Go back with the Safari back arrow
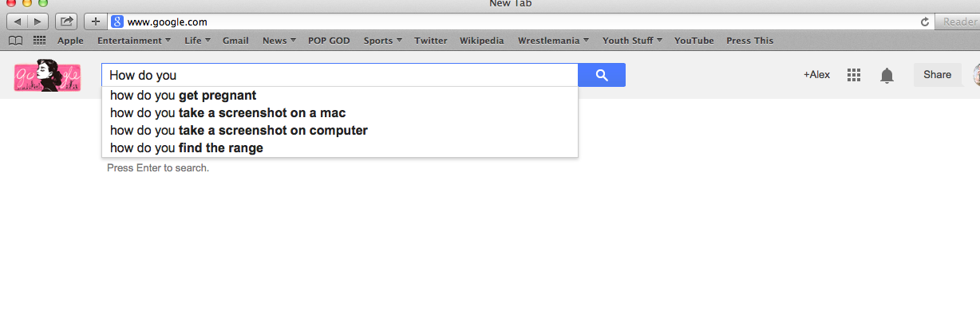The image size is (980, 334). pyautogui.click(x=18, y=22)
